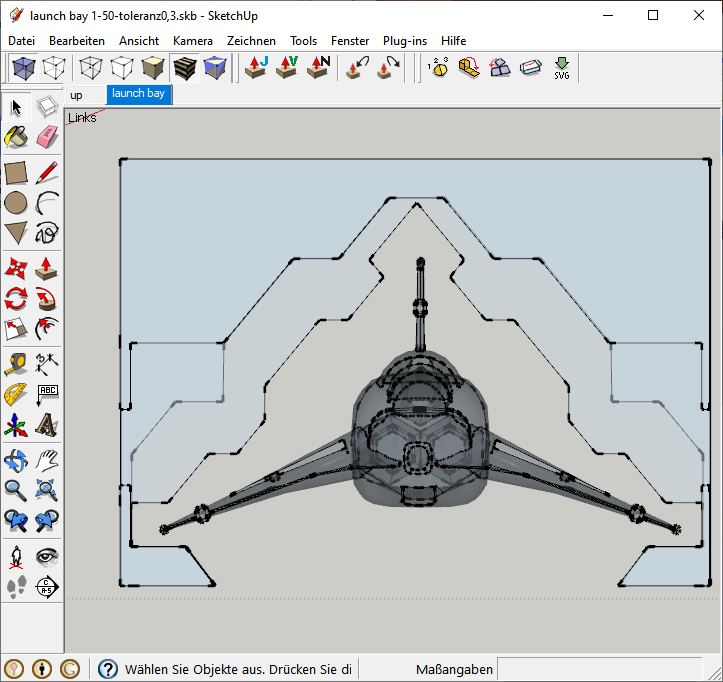
Task: Switch to Wireframe face style
Action: click(90, 68)
